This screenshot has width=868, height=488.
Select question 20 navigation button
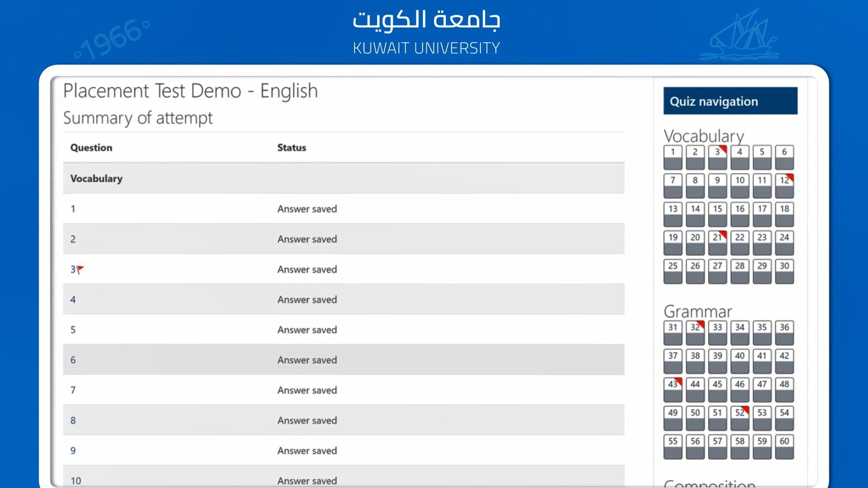click(x=695, y=243)
